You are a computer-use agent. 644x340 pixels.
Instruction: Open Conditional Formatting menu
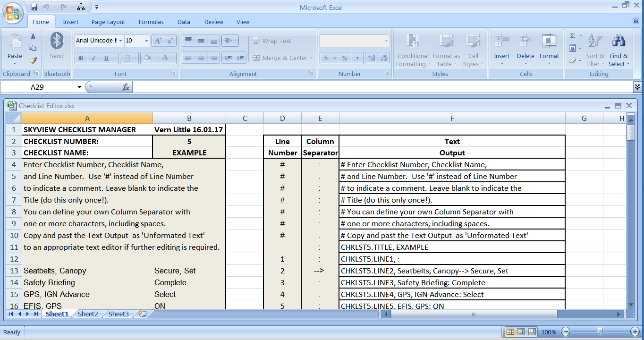(413, 51)
